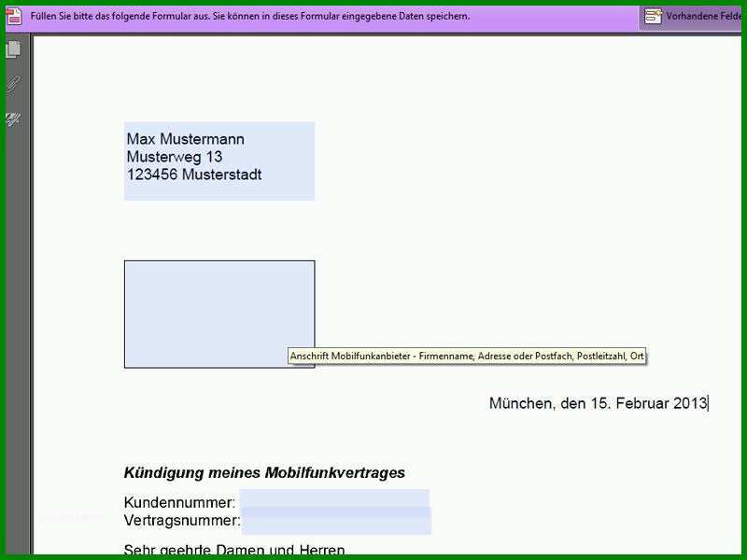The height and width of the screenshot is (560, 747).
Task: Click the heading 'Kündigung meines Mobilfunkvertrages'
Action: tap(264, 472)
